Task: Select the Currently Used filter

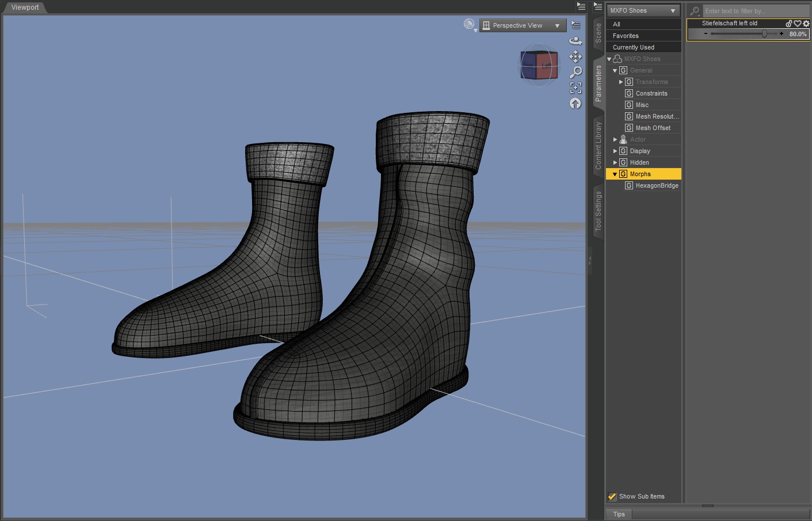Action: pyautogui.click(x=633, y=47)
